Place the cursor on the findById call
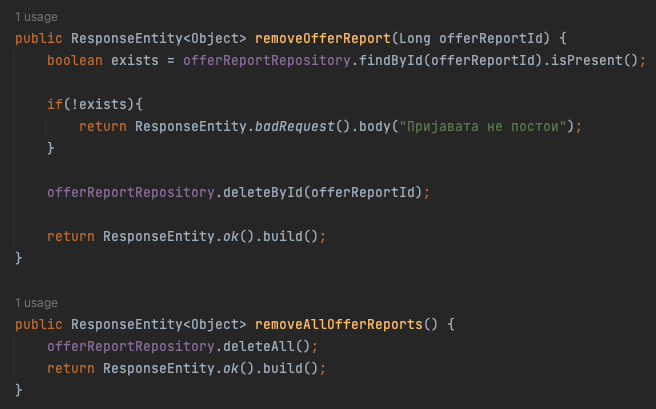Screen dimensions: 656x409 point(389,60)
